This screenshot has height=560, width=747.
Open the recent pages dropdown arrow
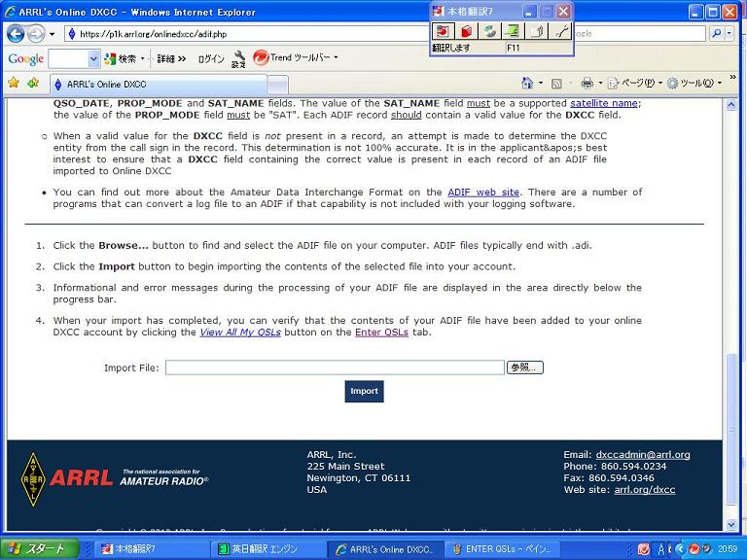[52, 34]
